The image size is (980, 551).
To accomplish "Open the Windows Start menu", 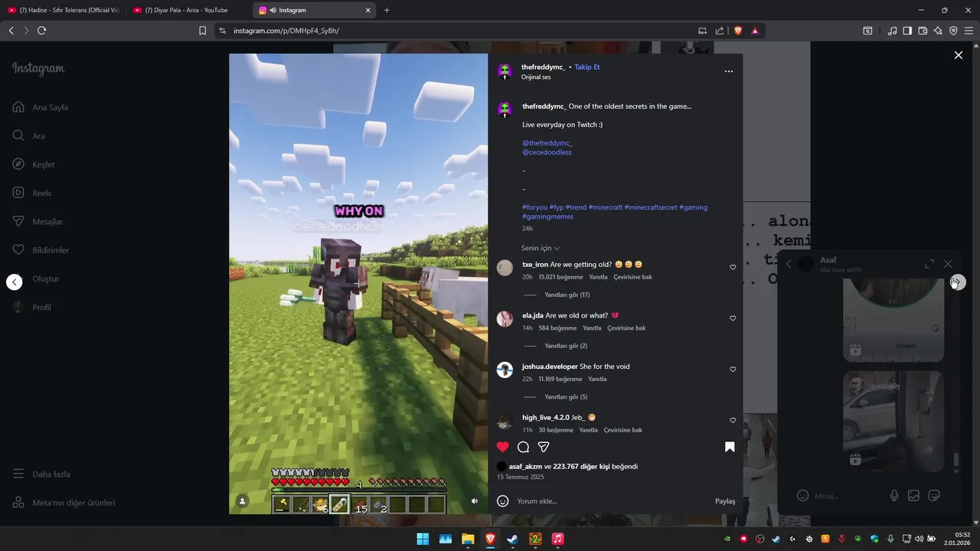I will [x=423, y=539].
